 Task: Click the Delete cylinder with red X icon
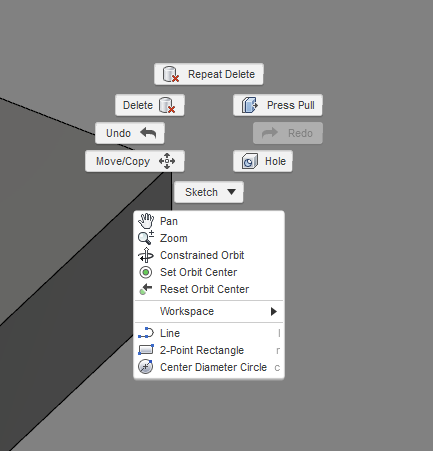tap(167, 105)
